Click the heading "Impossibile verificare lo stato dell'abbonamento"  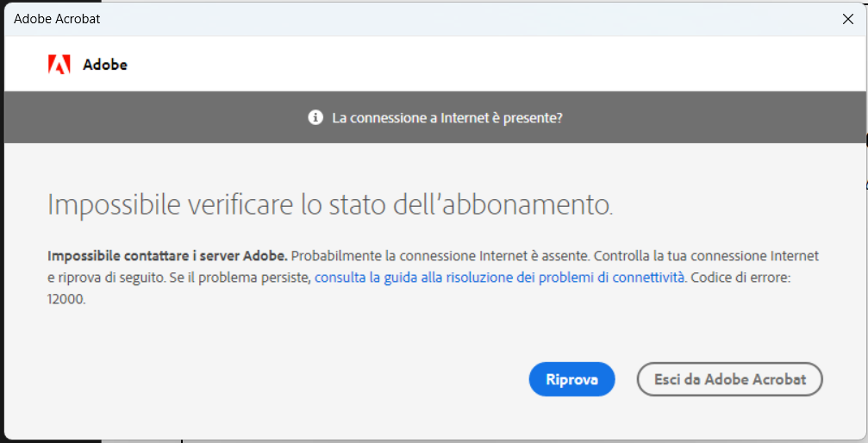point(330,205)
